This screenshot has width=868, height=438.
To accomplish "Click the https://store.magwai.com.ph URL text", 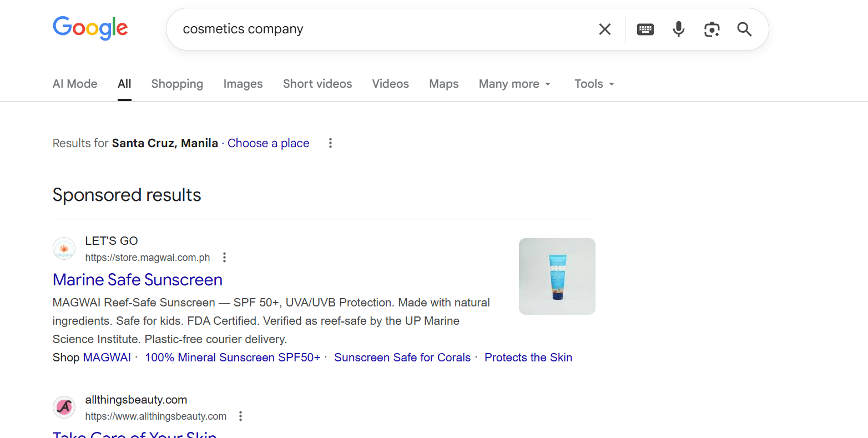I will (x=148, y=258).
